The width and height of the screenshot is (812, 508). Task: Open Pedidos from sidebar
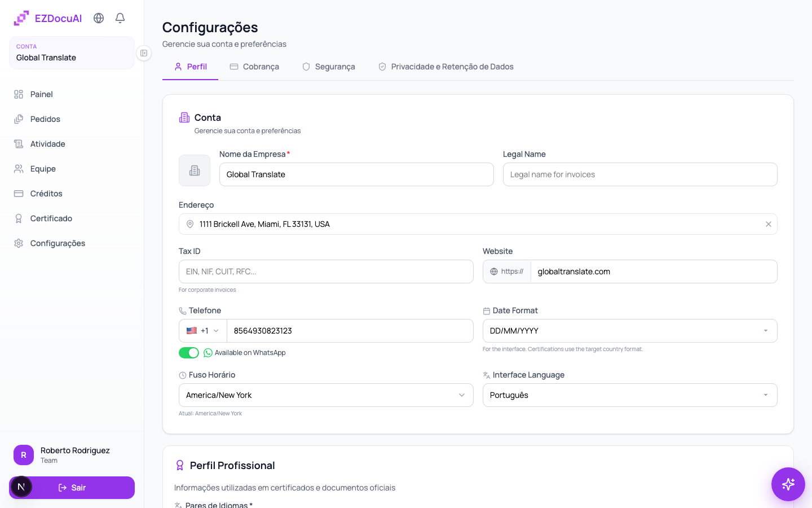pyautogui.click(x=72, y=119)
